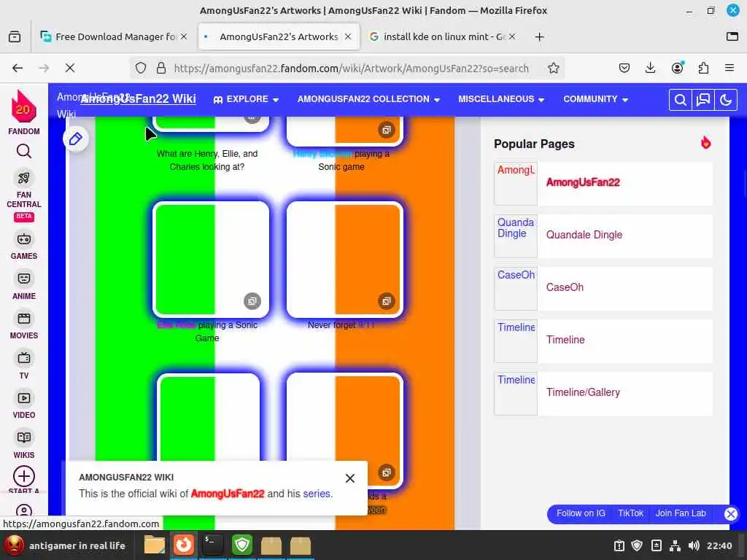Click Join Fan Lab link
Viewport: 747px width, 560px height.
coord(681,513)
